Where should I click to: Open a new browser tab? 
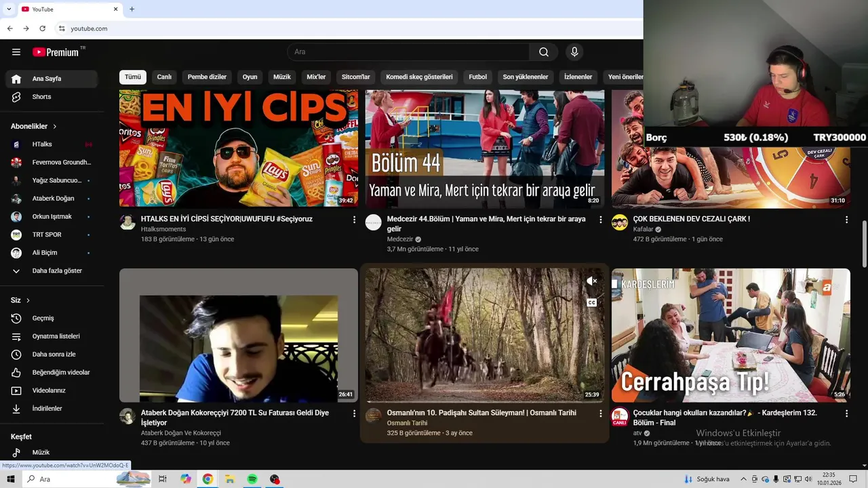tap(132, 9)
